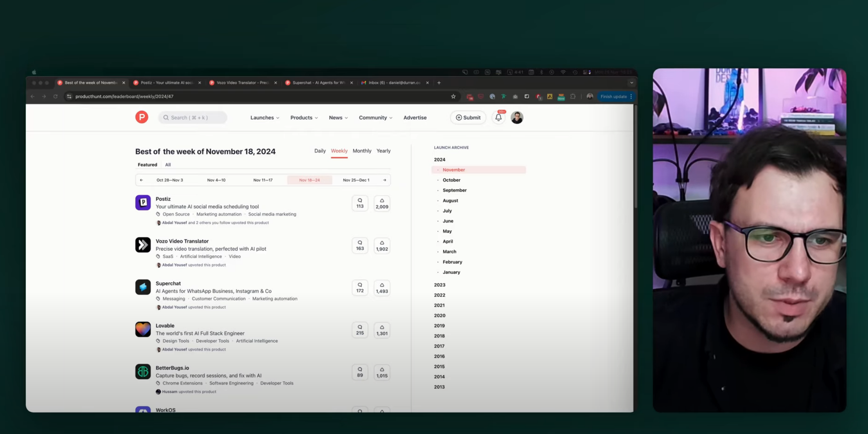Upvote Lovable with 1,301 votes
The width and height of the screenshot is (868, 434).
382,330
